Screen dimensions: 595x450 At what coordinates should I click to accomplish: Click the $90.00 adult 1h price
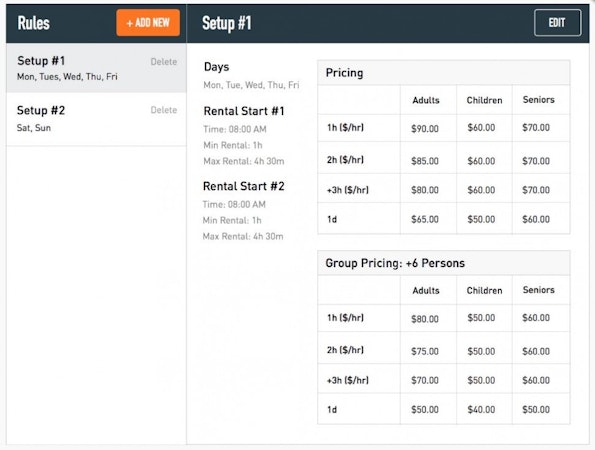[425, 129]
